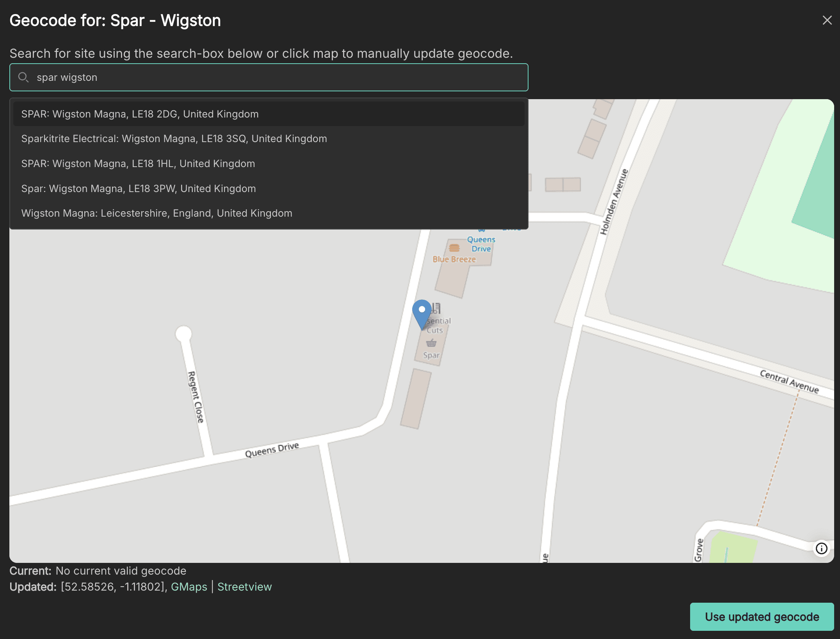This screenshot has height=639, width=840.
Task: Click the search magnifier icon
Action: (x=23, y=77)
